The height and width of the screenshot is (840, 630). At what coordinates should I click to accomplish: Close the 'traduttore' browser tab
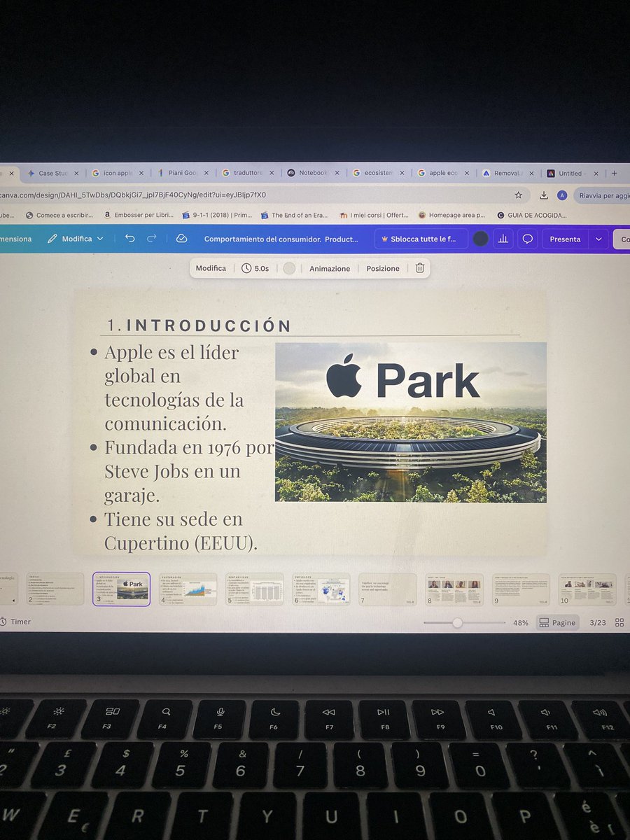pos(271,173)
